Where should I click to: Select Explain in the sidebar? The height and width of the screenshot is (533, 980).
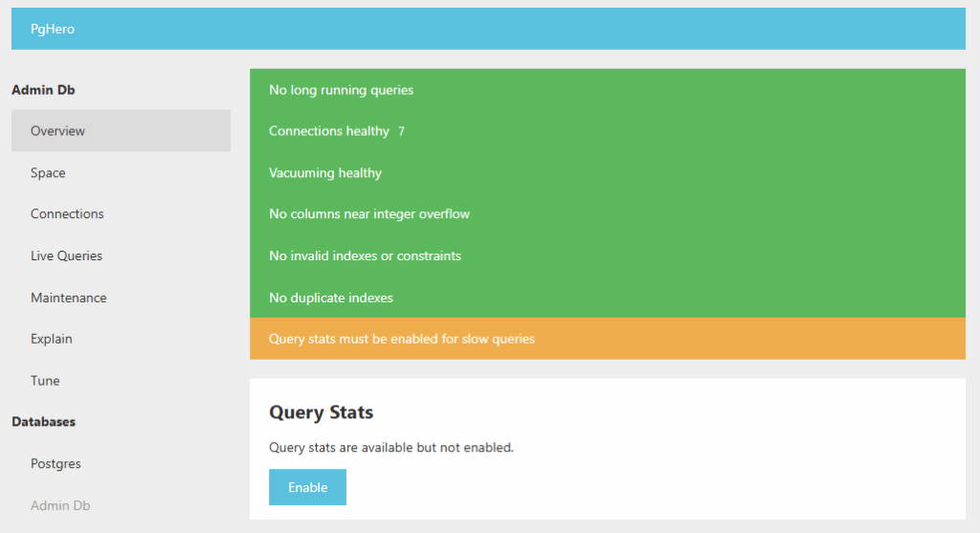click(x=52, y=339)
